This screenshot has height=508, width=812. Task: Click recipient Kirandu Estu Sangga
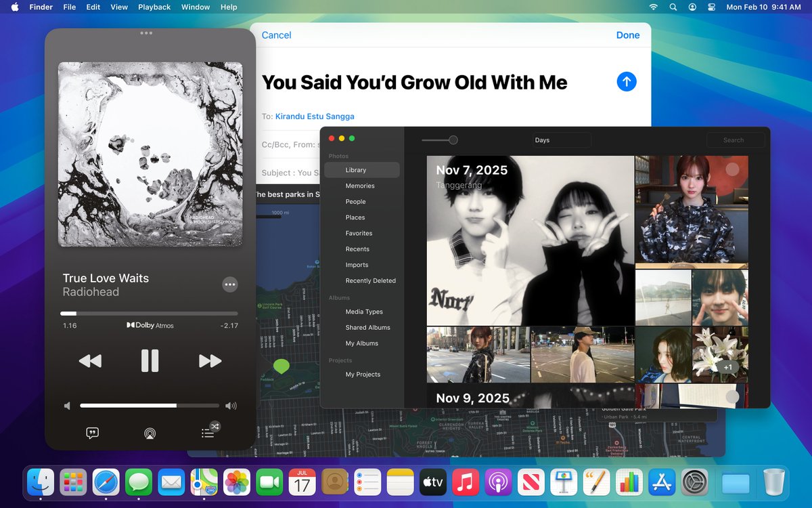click(315, 117)
